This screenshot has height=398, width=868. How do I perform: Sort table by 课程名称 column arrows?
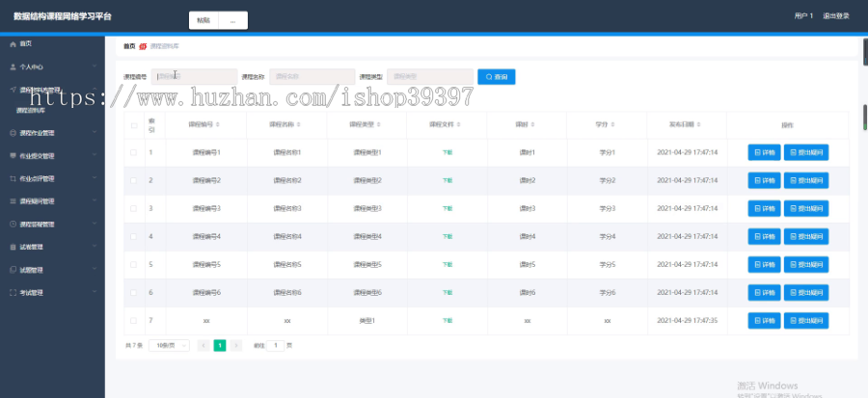298,125
